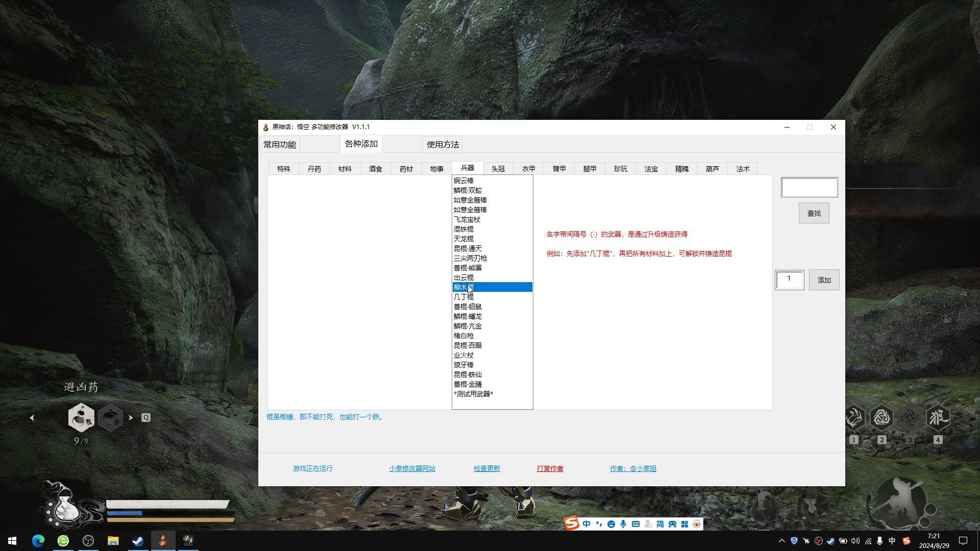980x551 pixels.
Task: Toggle punctuation mode in Sogou toolbar
Action: point(599,524)
